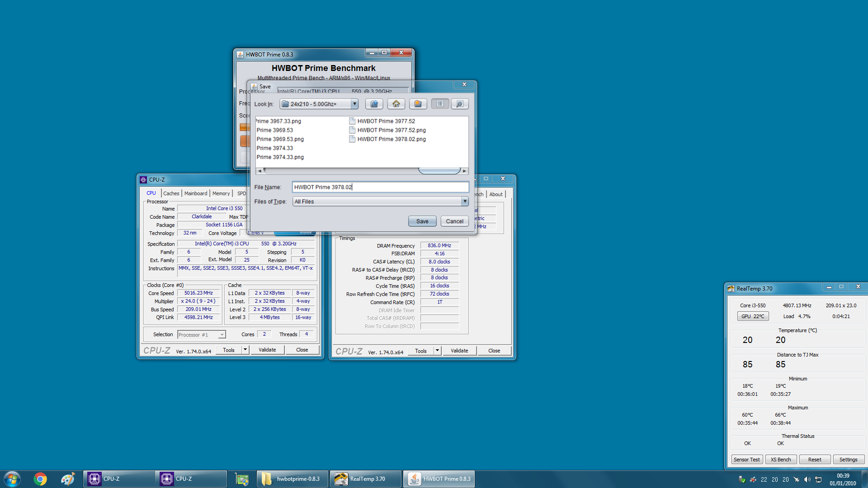
Task: Select file Prime 3969.53
Action: 274,130
